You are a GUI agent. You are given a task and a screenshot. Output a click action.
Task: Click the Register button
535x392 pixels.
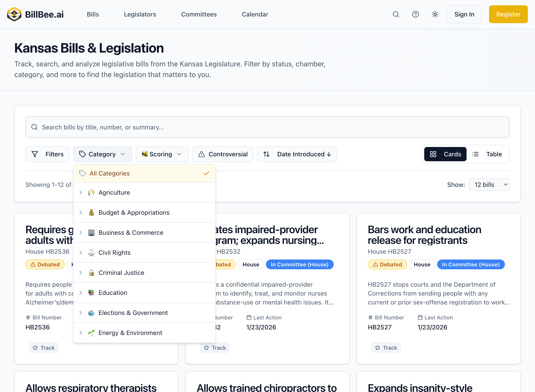click(x=508, y=14)
